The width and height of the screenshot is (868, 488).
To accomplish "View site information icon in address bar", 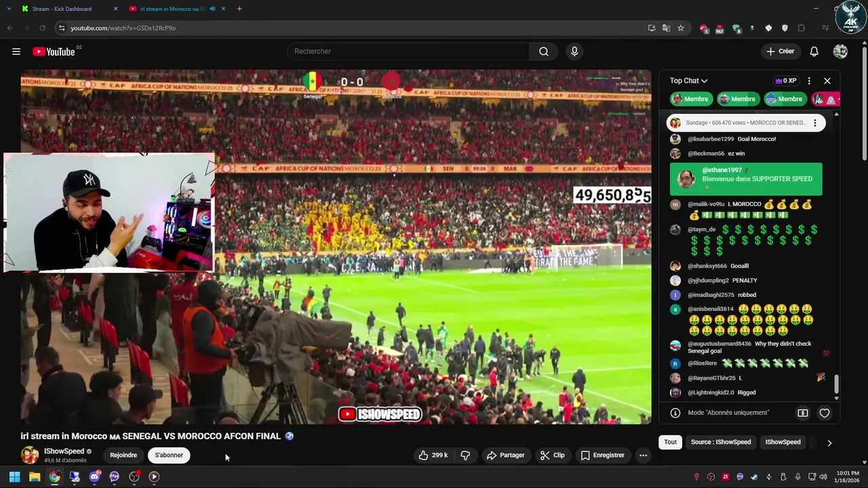I will pos(62,28).
